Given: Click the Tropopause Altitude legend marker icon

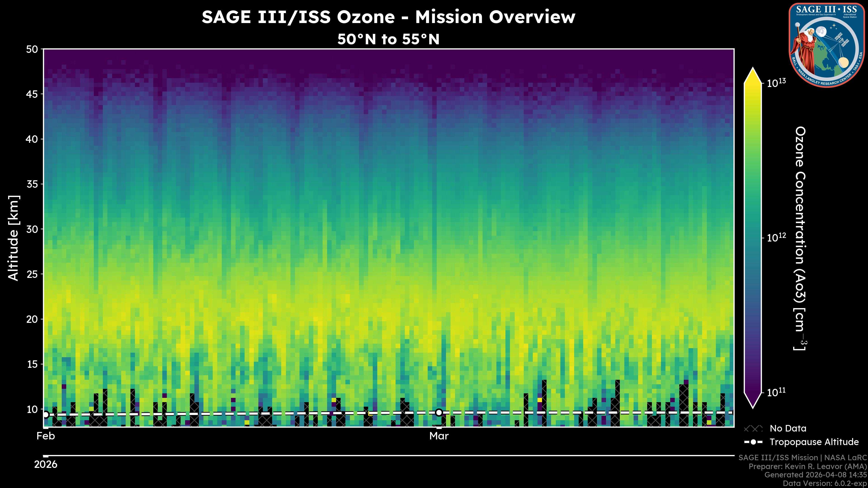Looking at the screenshot, I should [x=753, y=442].
